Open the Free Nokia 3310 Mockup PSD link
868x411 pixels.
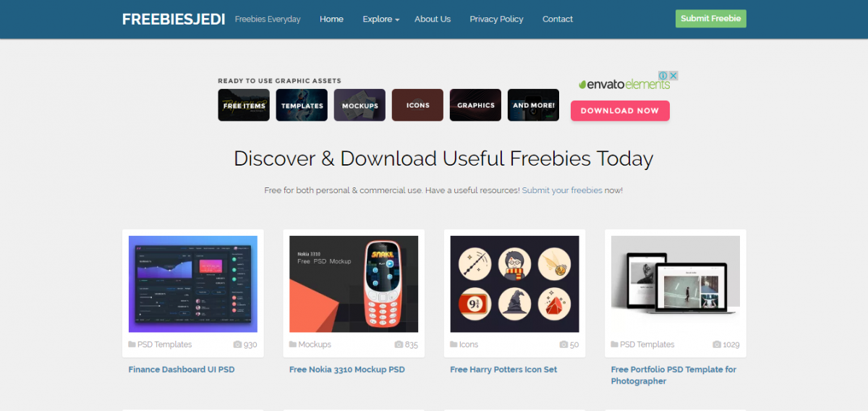tap(347, 369)
